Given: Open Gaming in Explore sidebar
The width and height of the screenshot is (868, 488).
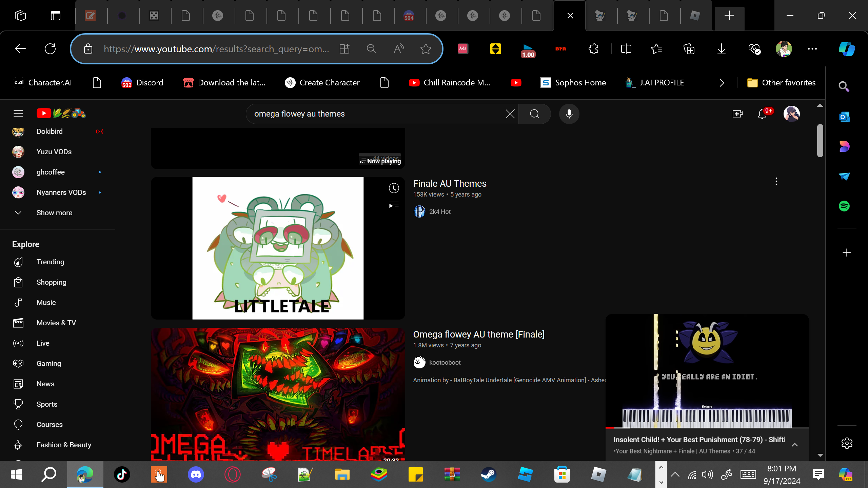Looking at the screenshot, I should (49, 364).
